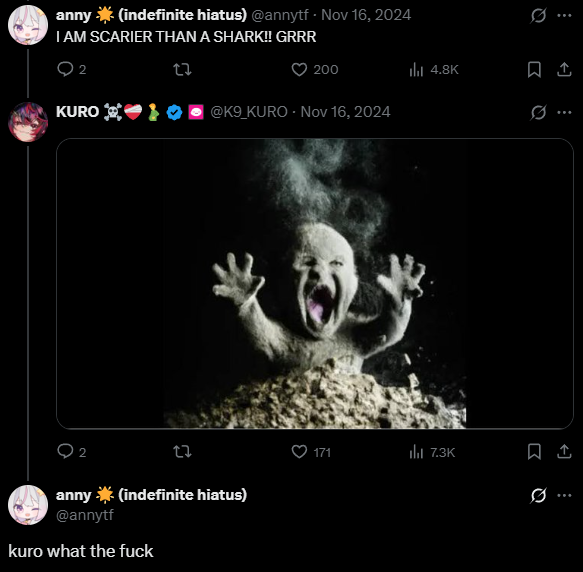Bookmark KURO's image tweet
This screenshot has width=583, height=572.
coord(534,452)
